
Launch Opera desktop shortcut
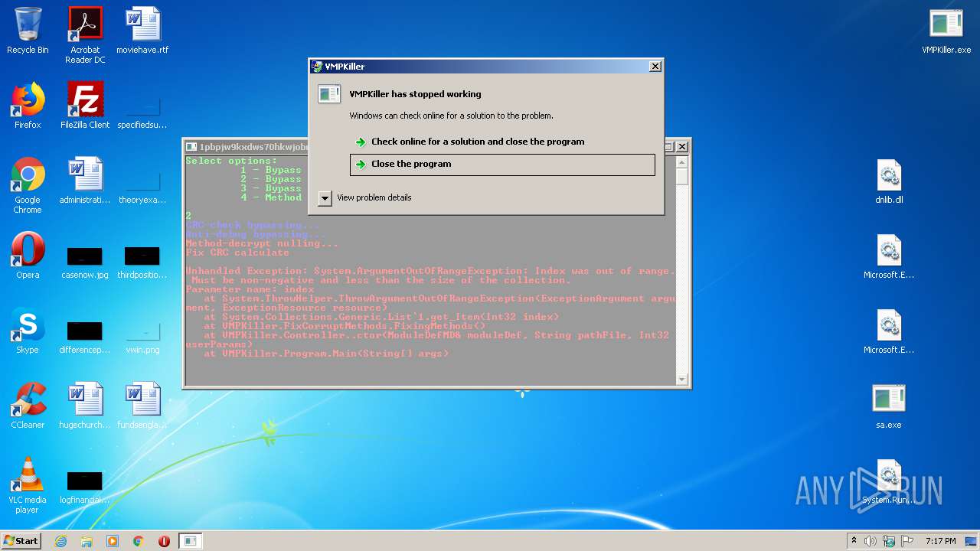(28, 256)
